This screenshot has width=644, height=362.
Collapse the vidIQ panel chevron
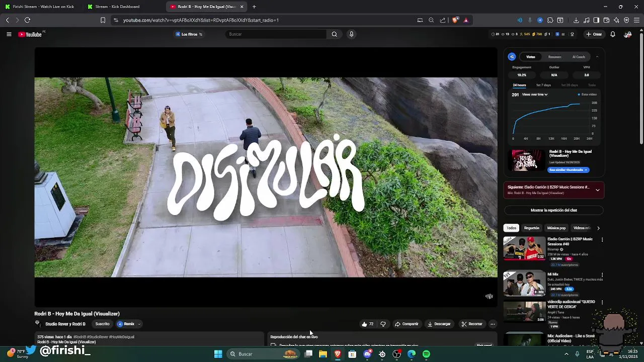point(597,57)
